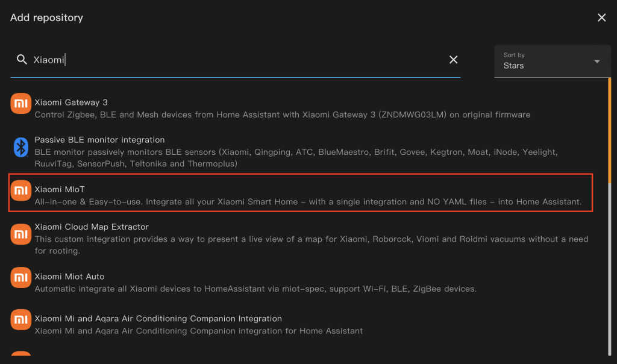Screen dimensions: 617x364
Task: Select Xiaomi Cloud Map Extractor title
Action: (x=92, y=227)
